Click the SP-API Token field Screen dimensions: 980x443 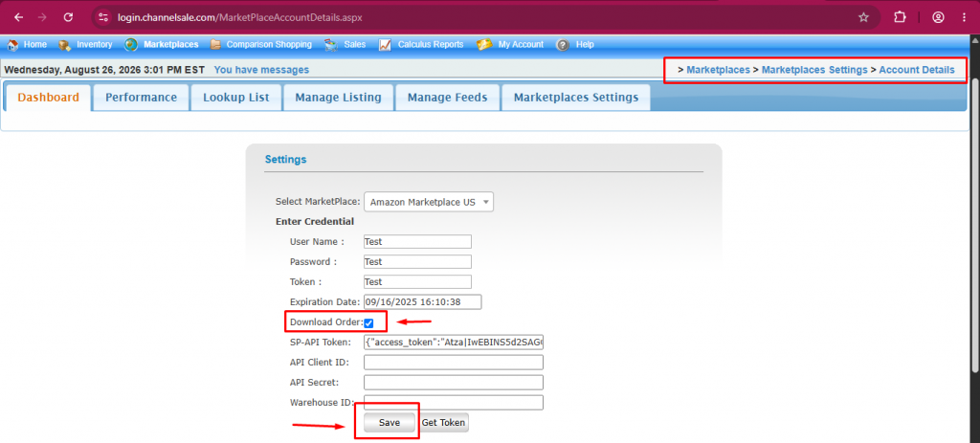tap(453, 343)
